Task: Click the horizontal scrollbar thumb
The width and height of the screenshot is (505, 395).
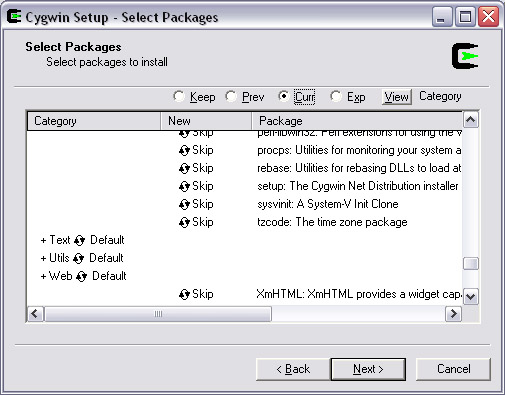Action: pyautogui.click(x=158, y=314)
